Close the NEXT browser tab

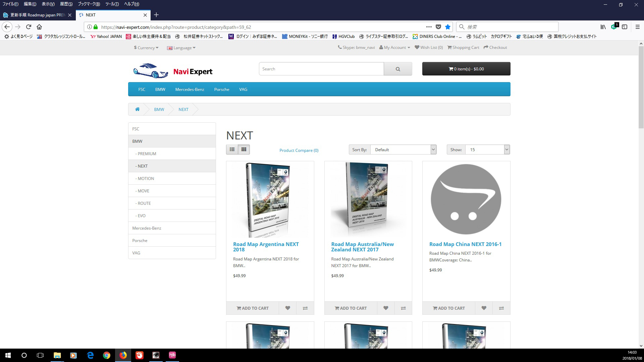click(145, 15)
